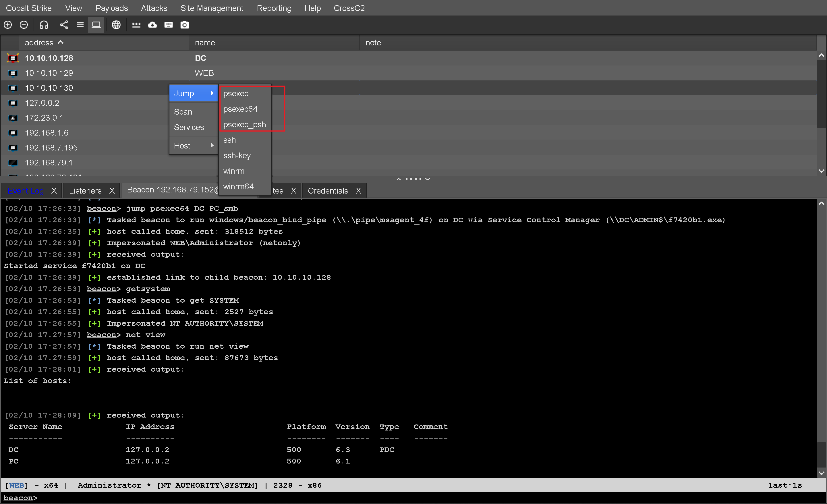Choose psexec64 from the Jump submenu
This screenshot has height=504, width=827.
[x=240, y=109]
